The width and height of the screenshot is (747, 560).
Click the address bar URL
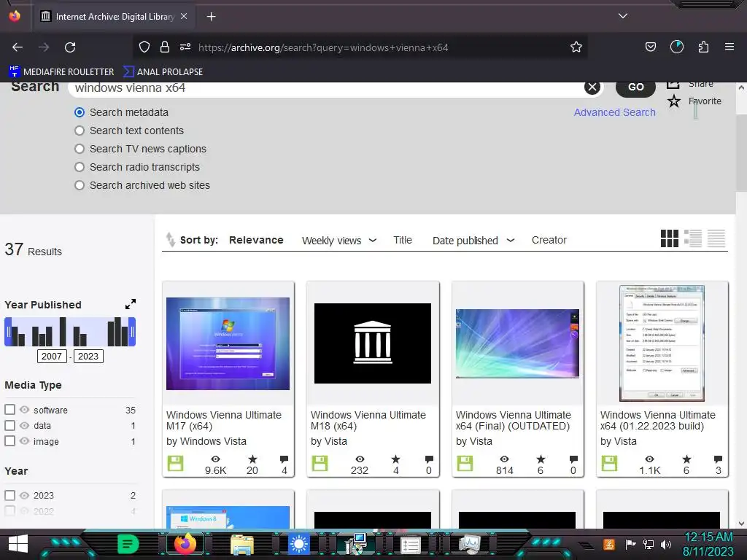323,47
